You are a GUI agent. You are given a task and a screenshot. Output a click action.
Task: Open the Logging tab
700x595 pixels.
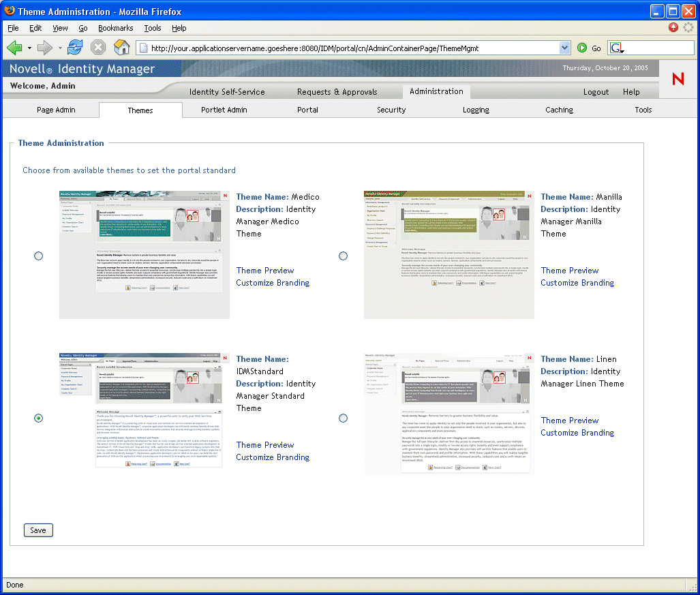point(476,110)
